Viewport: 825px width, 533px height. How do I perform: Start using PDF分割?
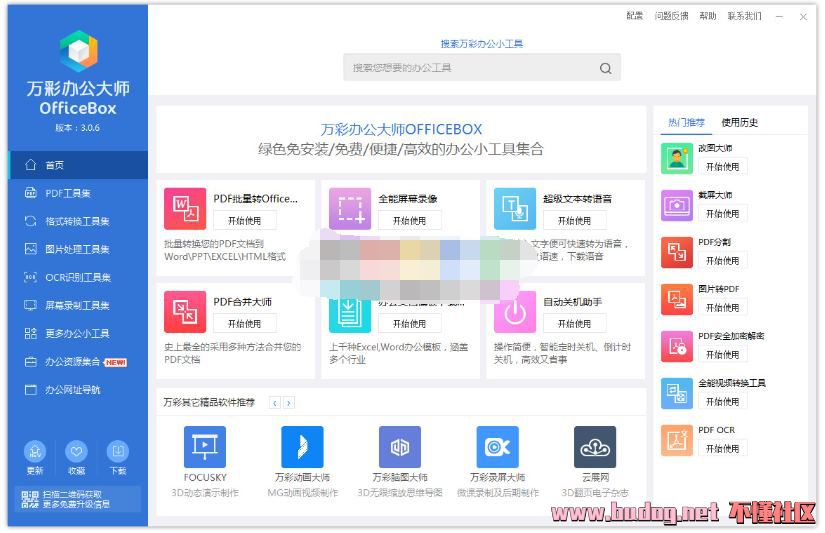click(722, 260)
